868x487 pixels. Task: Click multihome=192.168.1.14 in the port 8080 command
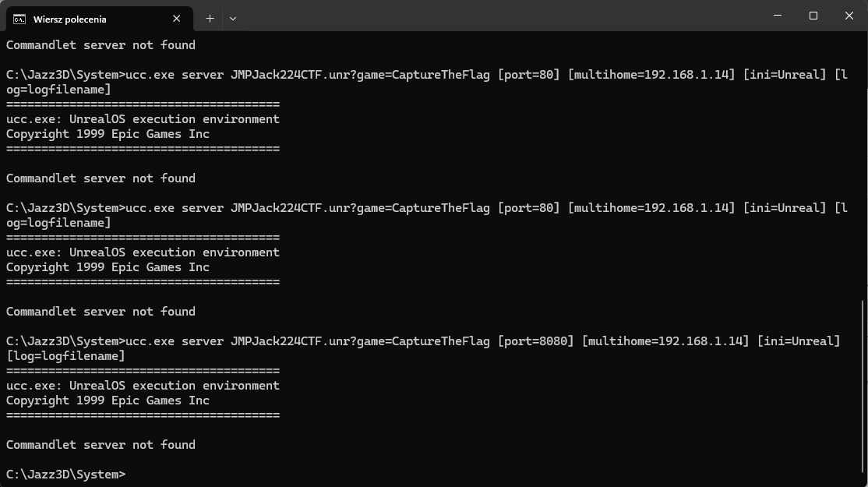665,341
